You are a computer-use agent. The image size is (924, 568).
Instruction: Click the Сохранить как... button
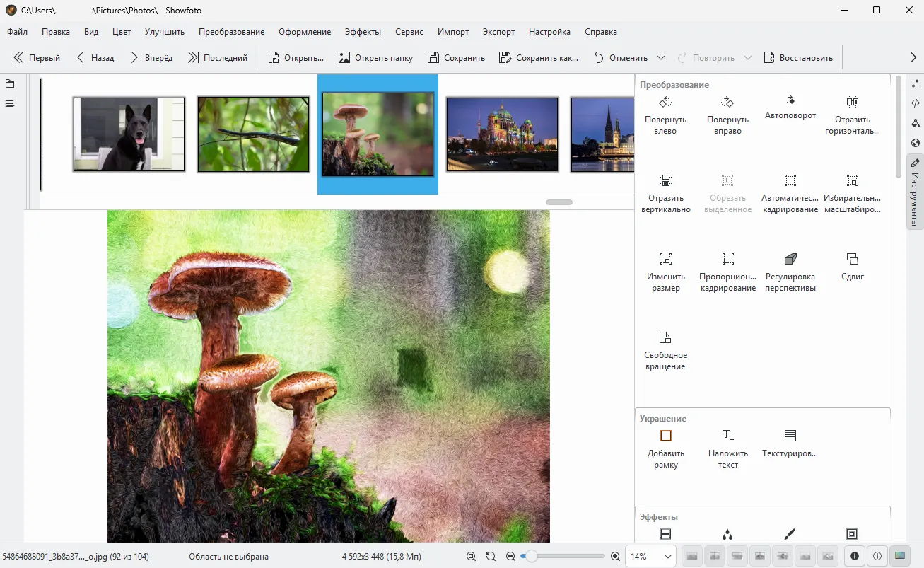tap(539, 58)
